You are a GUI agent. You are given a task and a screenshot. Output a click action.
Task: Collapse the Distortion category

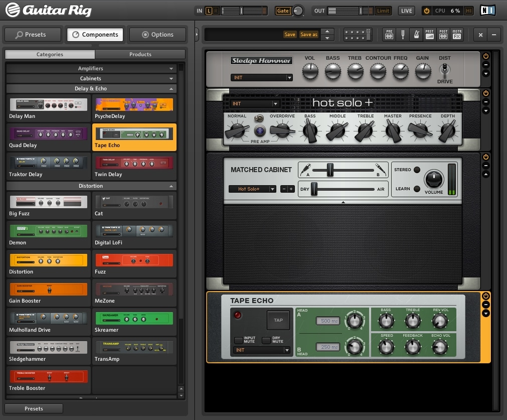(91, 186)
